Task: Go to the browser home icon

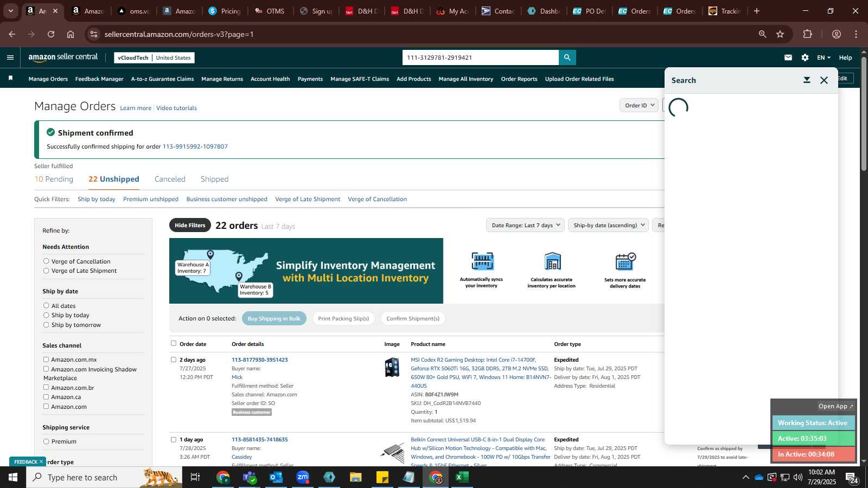Action: (x=71, y=34)
